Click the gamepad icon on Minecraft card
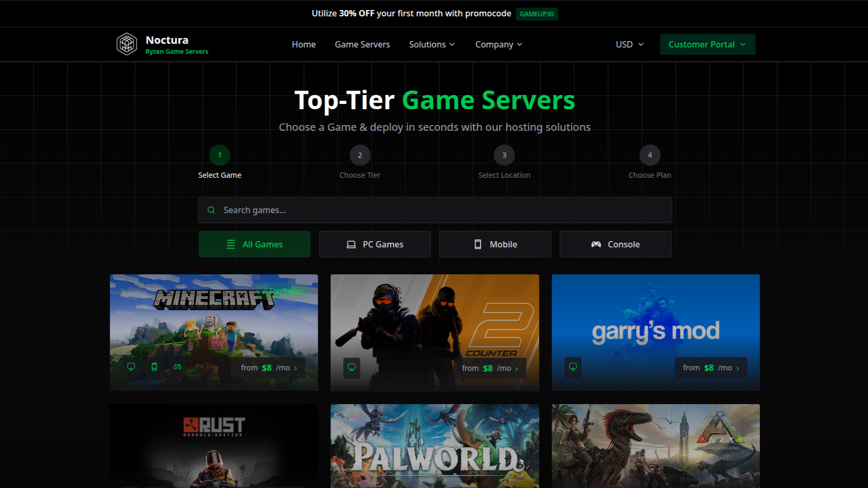Viewport: 868px width, 488px height. click(177, 367)
